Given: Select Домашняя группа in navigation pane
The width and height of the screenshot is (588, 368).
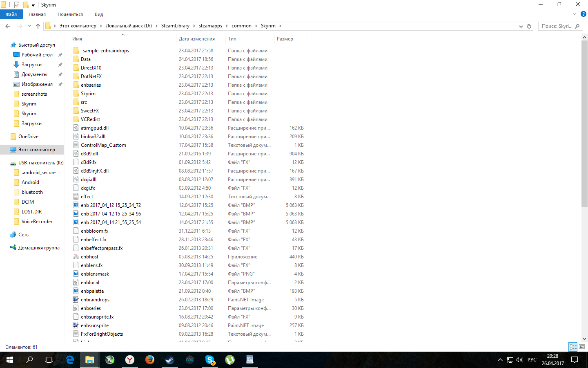Looking at the screenshot, I should coord(39,248).
